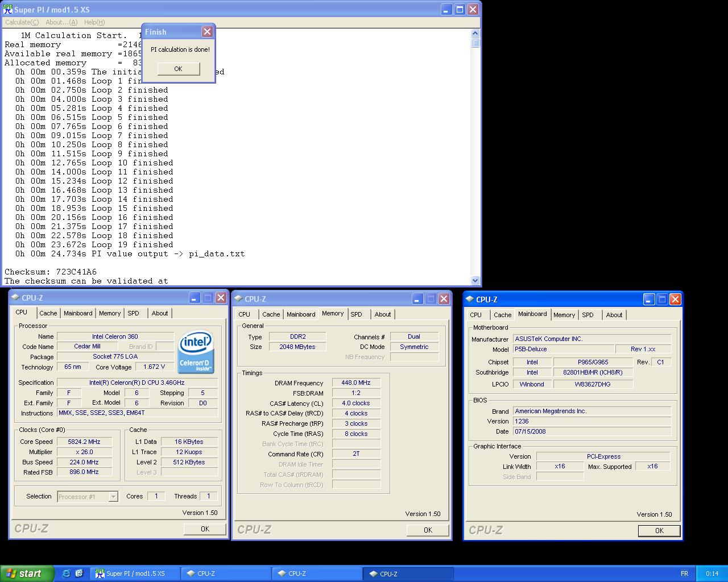Screen dimensions: 728x582
Task: Click scroll up arrow in Super PI output
Action: coord(475,34)
